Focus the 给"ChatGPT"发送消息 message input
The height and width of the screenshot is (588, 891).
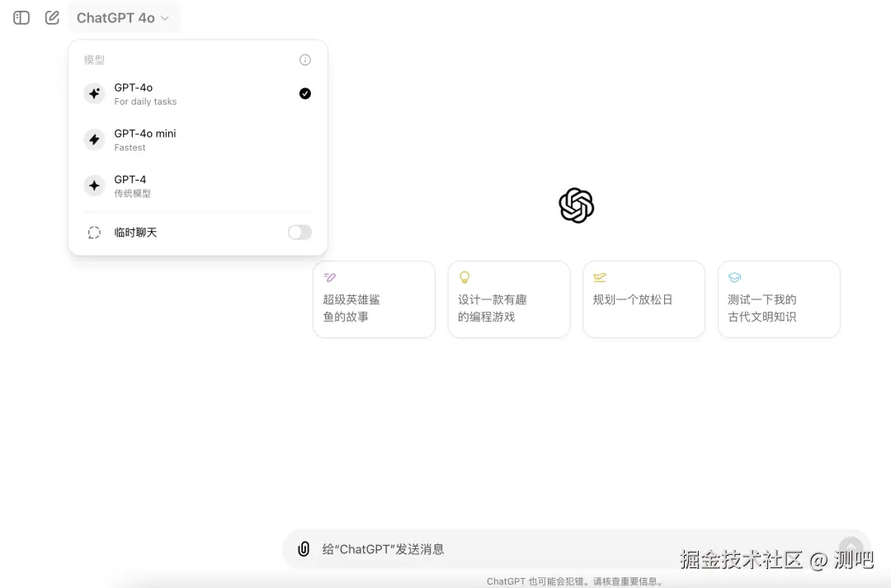click(x=576, y=549)
